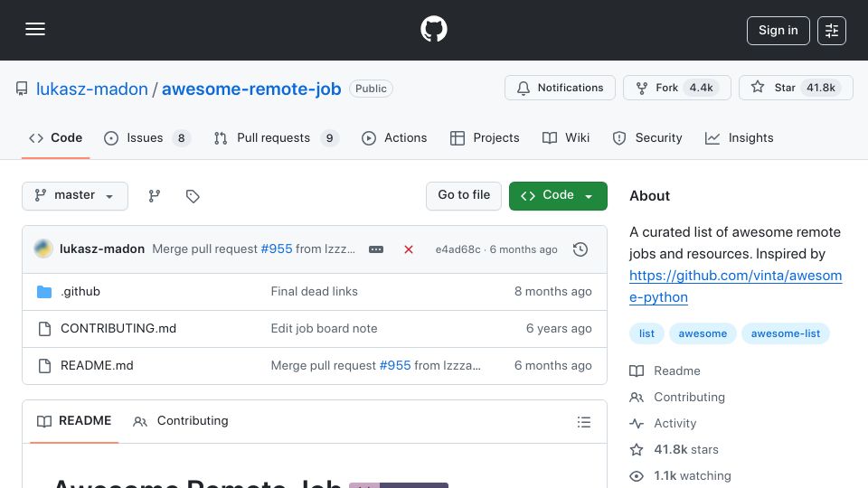Expand the green Code dropdown
Image resolution: width=868 pixels, height=488 pixels.
[558, 196]
